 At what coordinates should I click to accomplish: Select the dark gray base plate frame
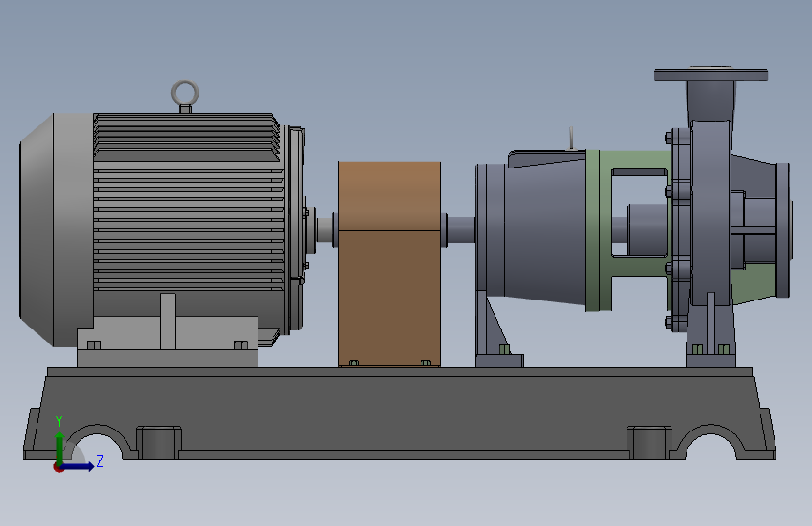pyautogui.click(x=400, y=413)
